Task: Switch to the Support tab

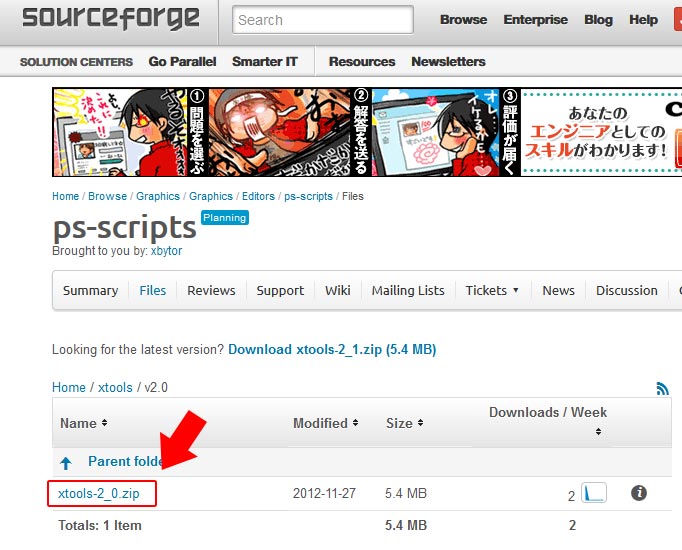Action: point(280,290)
